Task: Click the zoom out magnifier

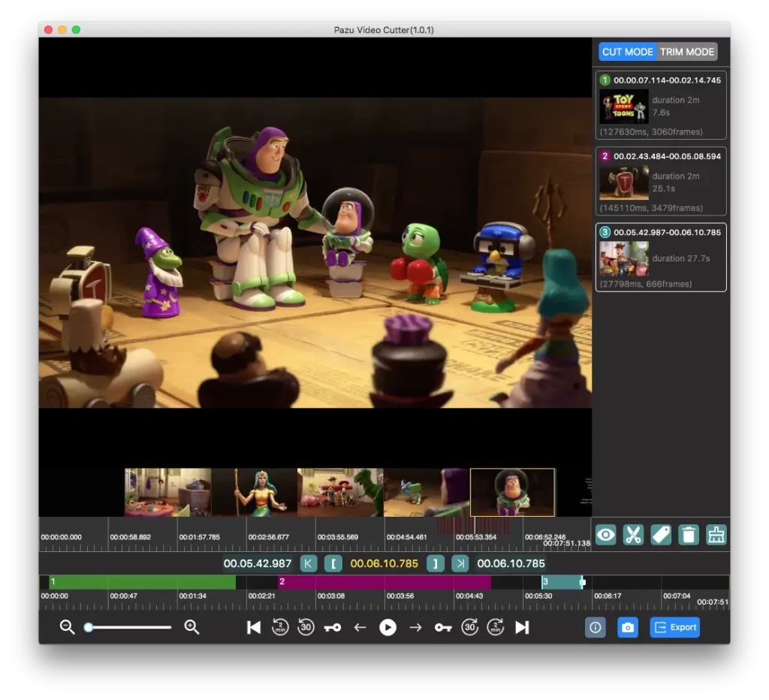Action: [x=67, y=627]
